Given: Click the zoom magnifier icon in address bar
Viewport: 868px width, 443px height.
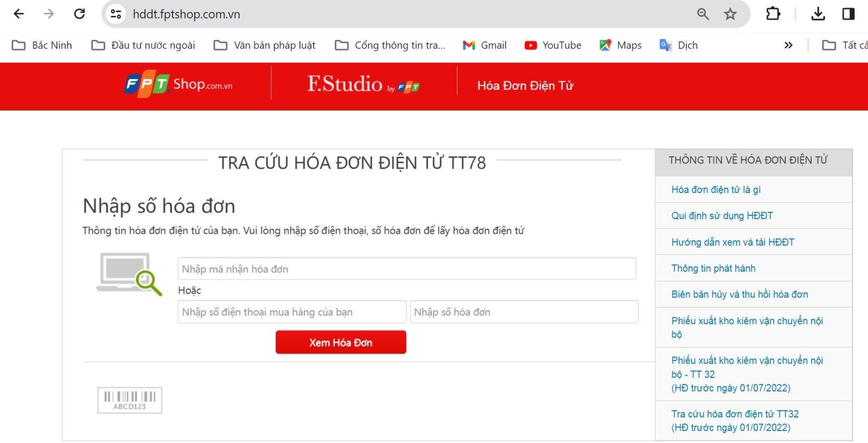Looking at the screenshot, I should [703, 14].
